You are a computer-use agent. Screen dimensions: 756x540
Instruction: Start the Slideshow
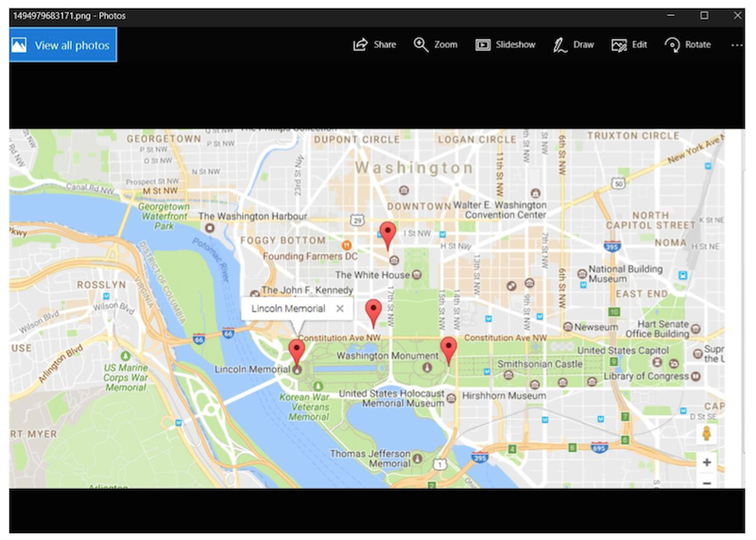tap(506, 44)
